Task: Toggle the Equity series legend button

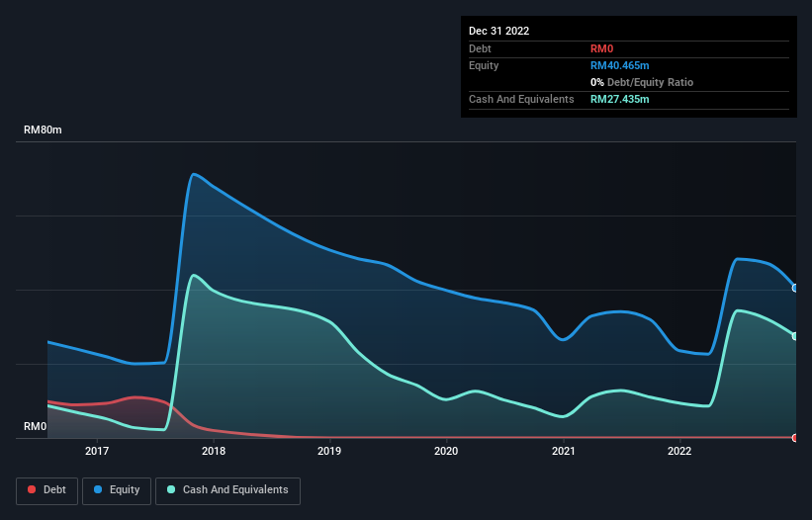Action: [x=117, y=490]
